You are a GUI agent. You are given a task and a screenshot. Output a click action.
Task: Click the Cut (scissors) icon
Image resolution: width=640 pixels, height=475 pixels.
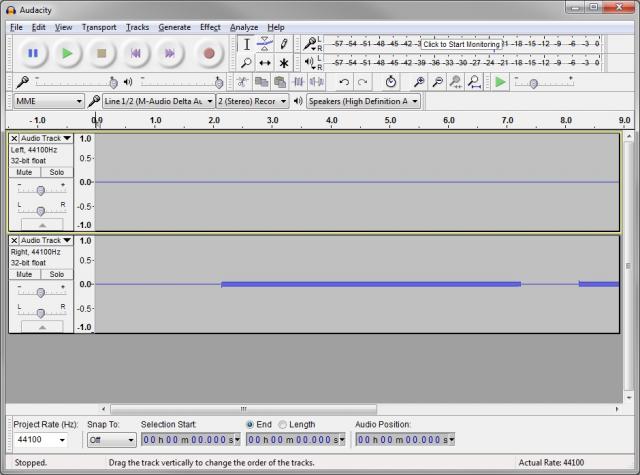pos(242,82)
